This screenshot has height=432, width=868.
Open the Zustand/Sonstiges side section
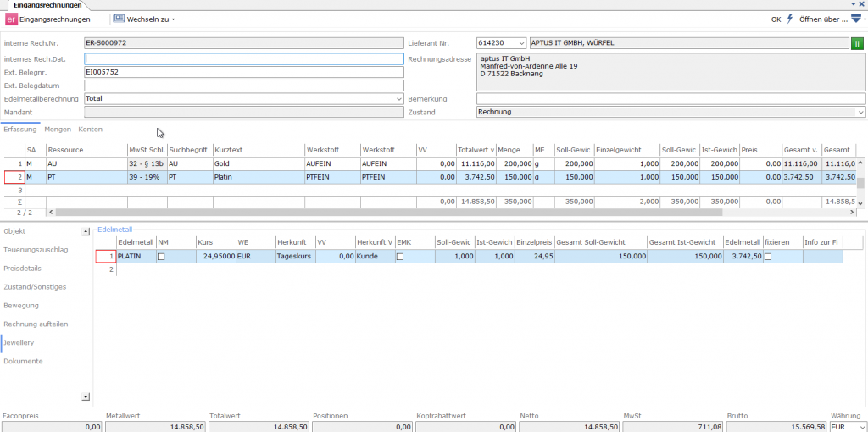pos(35,287)
